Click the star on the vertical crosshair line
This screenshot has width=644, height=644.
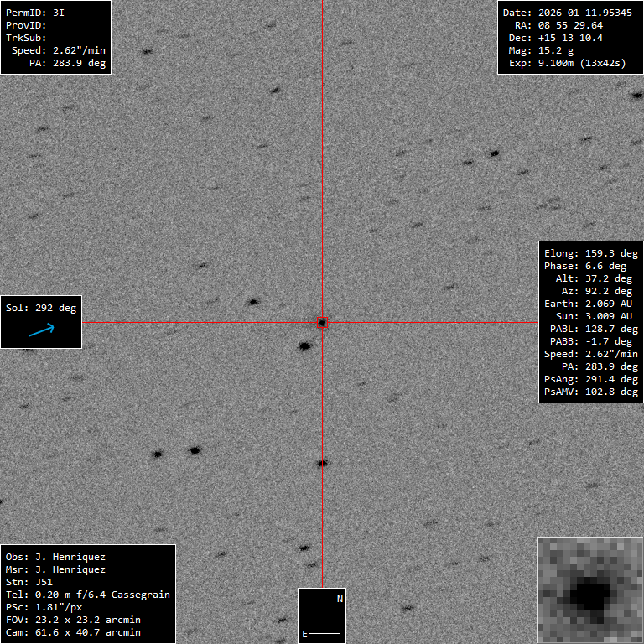pos(322,463)
